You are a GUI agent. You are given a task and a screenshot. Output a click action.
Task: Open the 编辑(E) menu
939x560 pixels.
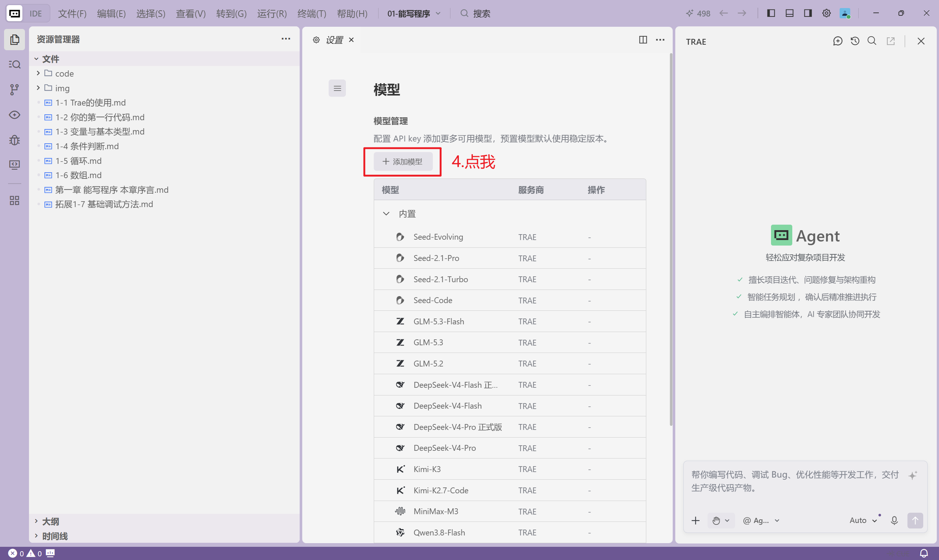point(112,14)
